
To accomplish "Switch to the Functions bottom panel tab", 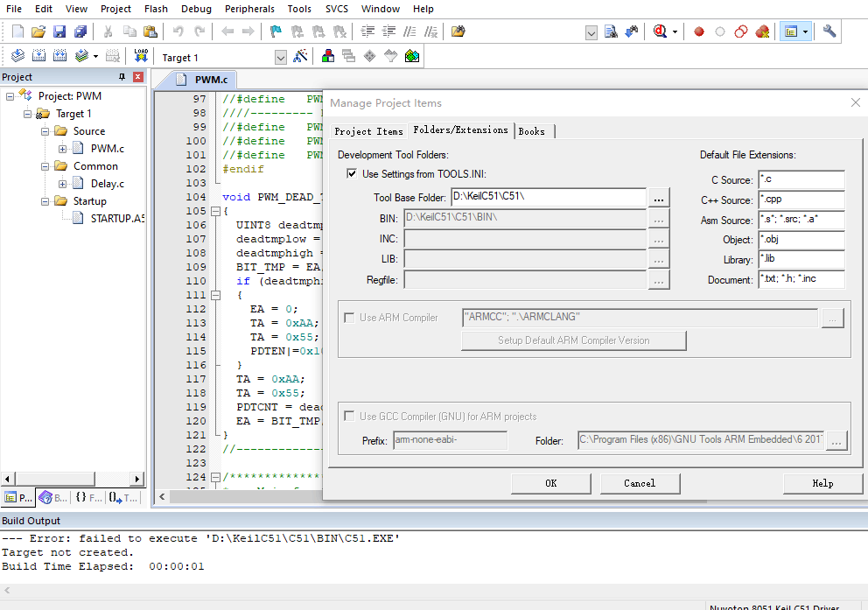I will coord(89,498).
